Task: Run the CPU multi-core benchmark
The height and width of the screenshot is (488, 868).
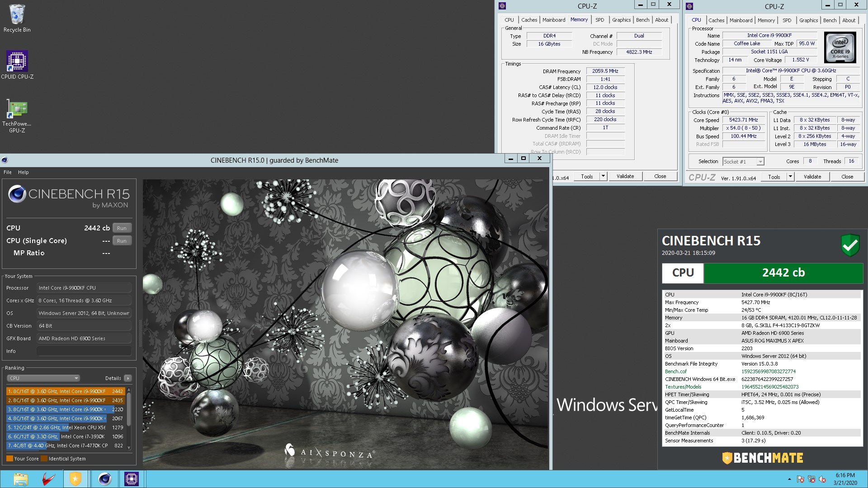Action: (x=122, y=228)
